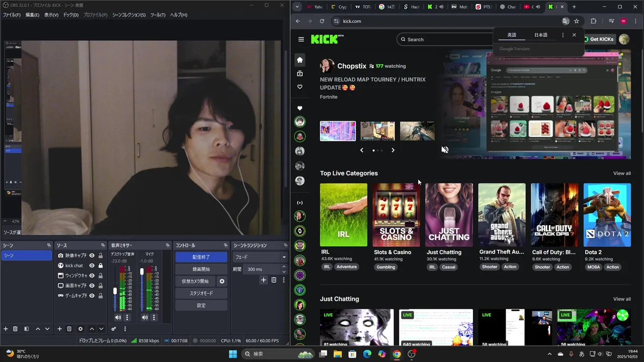
Task: Enable スタジオモード button
Action: (x=201, y=293)
